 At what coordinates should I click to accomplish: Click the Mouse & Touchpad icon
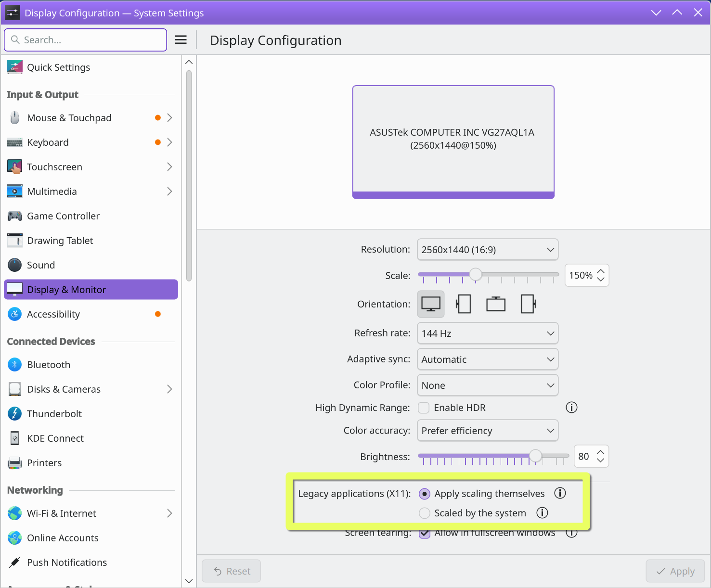coord(14,118)
